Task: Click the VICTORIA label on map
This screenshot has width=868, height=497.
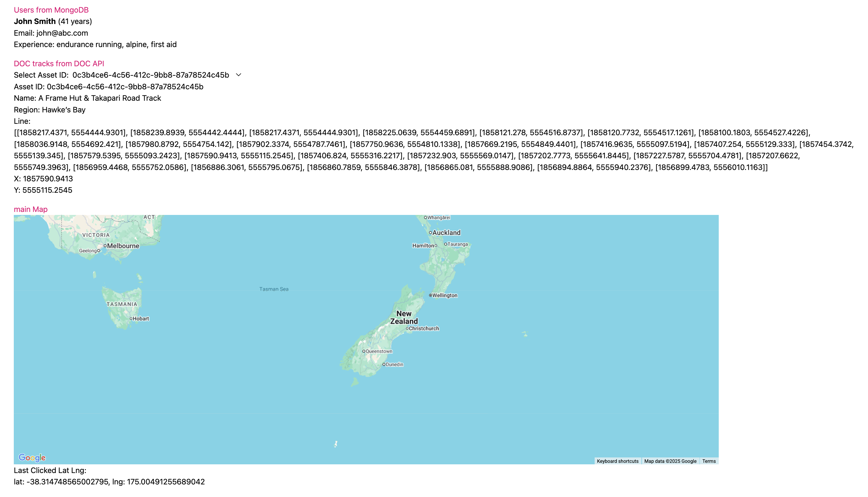Action: coord(96,235)
